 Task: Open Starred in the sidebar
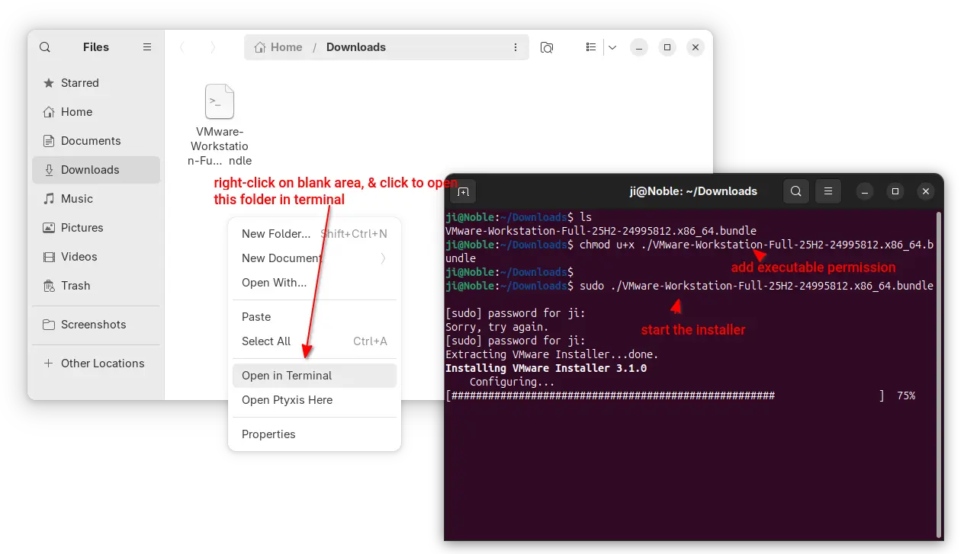[80, 83]
